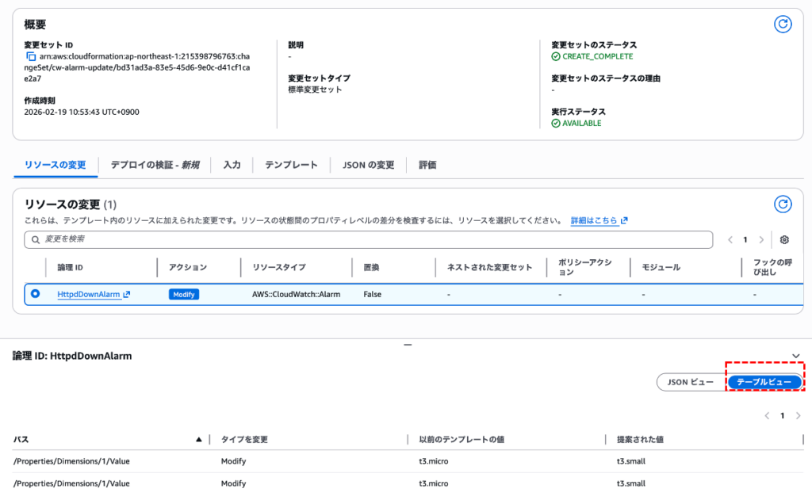This screenshot has width=812, height=504.
Task: Select the HttpdDownAlarm row radio button
Action: [x=35, y=294]
